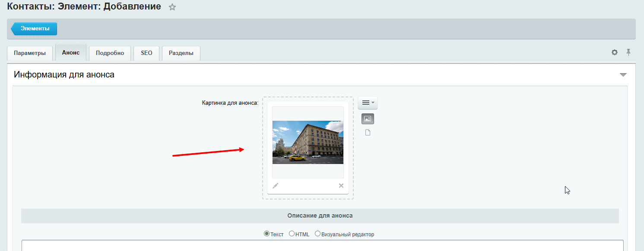Open tab settings via the gear icon

[615, 52]
